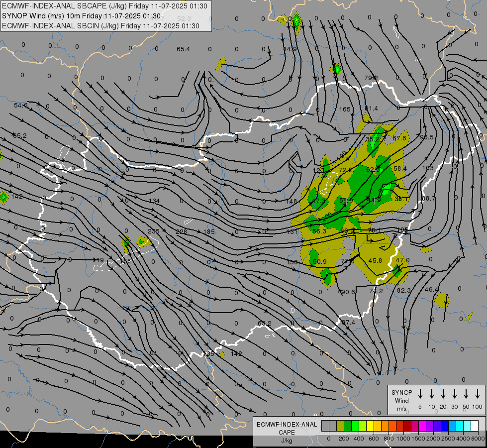Click the 54.6 value on the map

tap(20, 106)
